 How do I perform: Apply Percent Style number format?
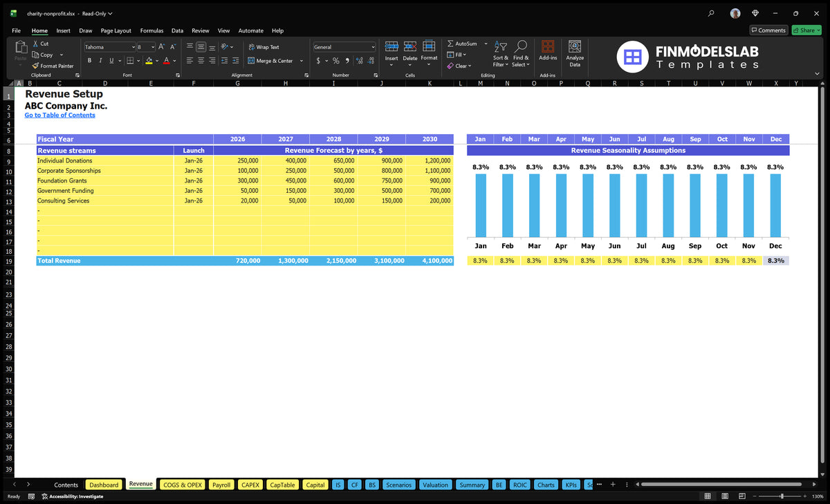click(336, 61)
